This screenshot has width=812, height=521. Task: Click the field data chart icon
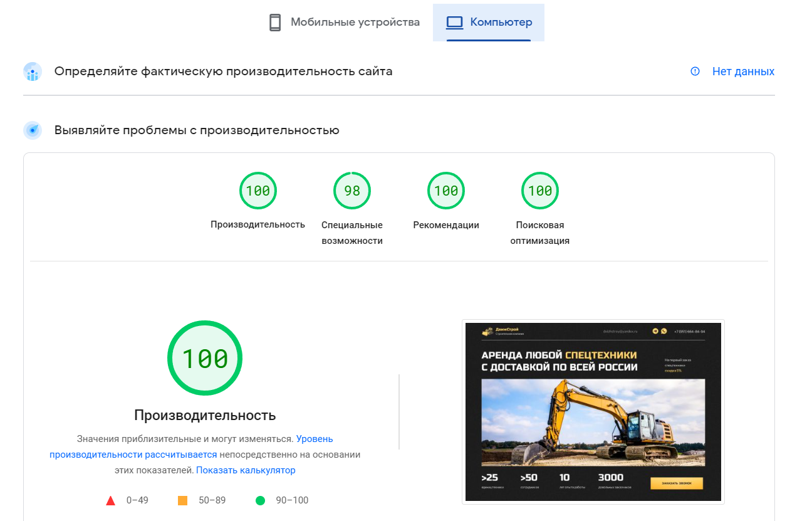pyautogui.click(x=33, y=71)
